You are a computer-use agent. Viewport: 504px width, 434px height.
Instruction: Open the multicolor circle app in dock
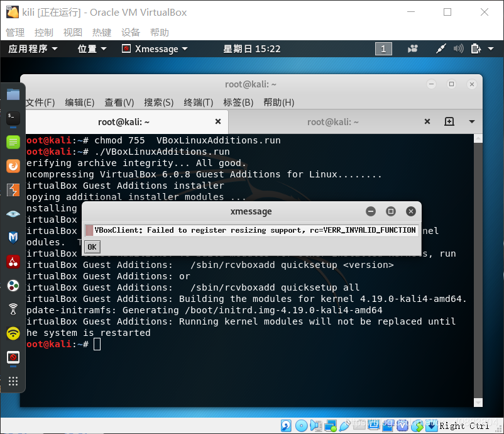point(13,286)
